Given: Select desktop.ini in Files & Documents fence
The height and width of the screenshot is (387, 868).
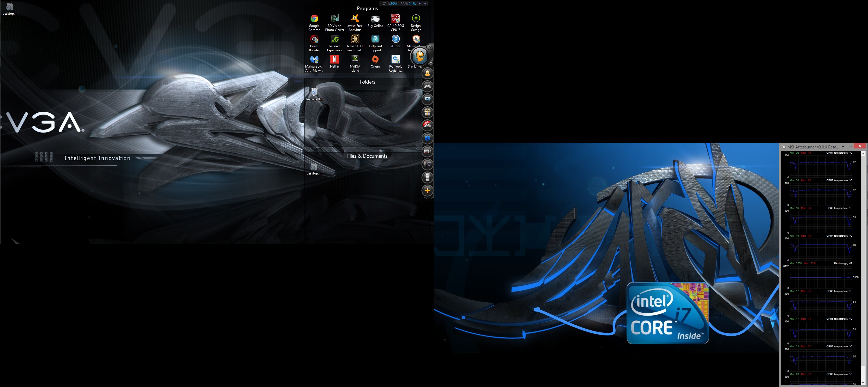Looking at the screenshot, I should (314, 169).
